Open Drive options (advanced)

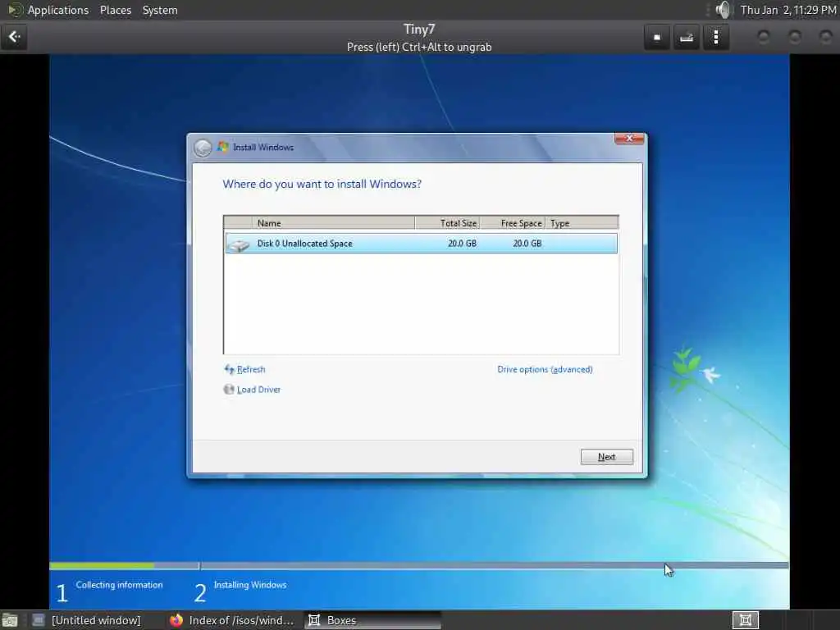[545, 369]
